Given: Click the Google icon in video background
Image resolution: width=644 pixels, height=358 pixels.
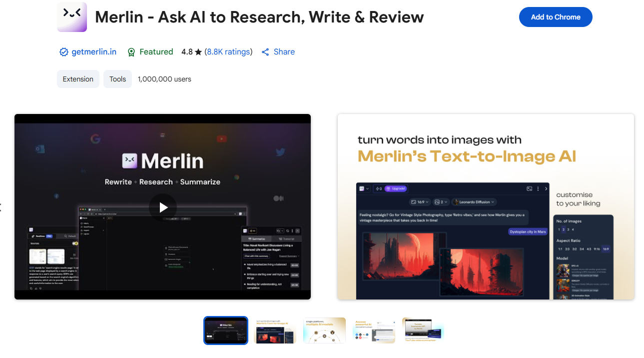Looking at the screenshot, I should click(95, 138).
